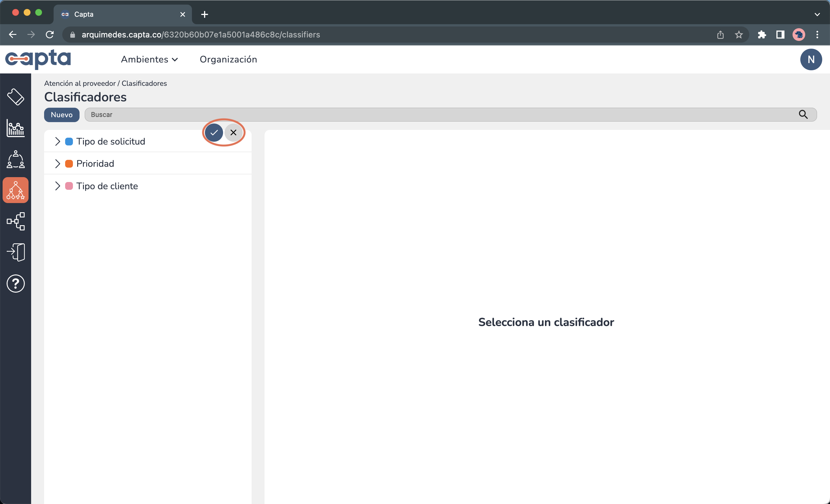
Task: Click the search magnifier icon
Action: point(804,115)
